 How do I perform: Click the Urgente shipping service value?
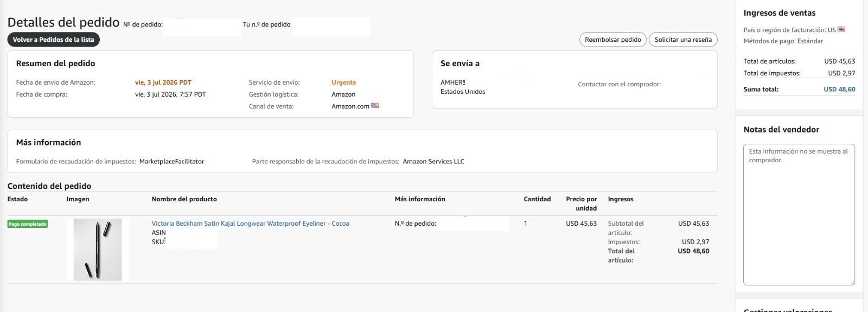coord(344,82)
